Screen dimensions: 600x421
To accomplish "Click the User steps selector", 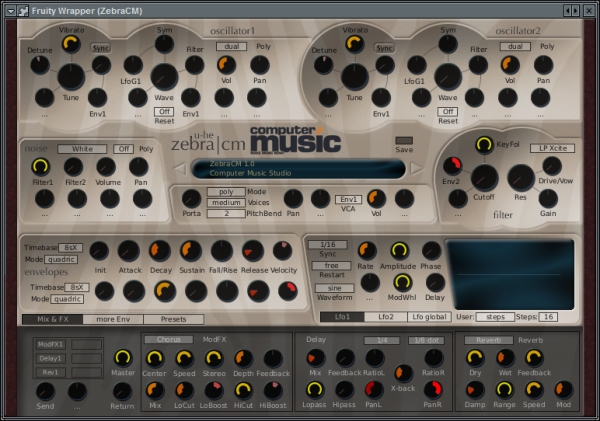I will (495, 317).
